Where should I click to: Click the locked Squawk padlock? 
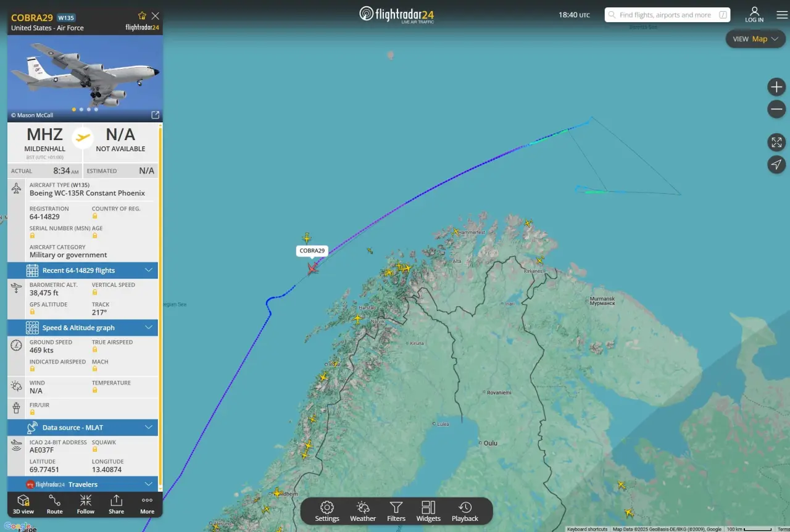coord(95,450)
